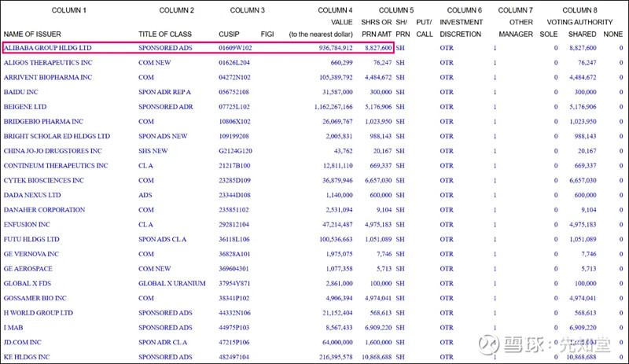629x364 pixels.
Task: Click Gossamer Bio CUSIP 38341P102
Action: pos(234,298)
